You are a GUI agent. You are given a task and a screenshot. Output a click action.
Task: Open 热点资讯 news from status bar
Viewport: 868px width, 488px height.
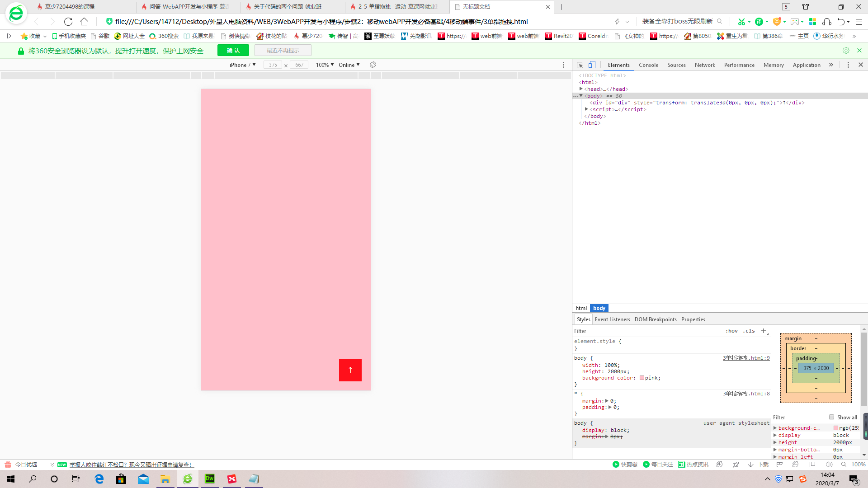click(x=693, y=465)
